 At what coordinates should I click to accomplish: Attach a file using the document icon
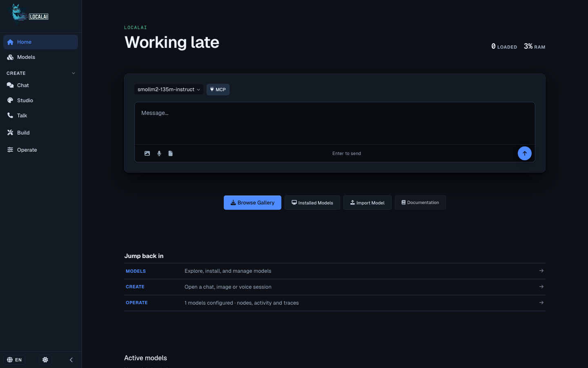pyautogui.click(x=171, y=153)
